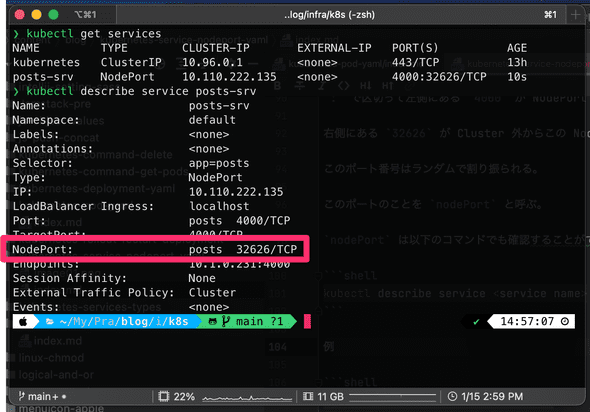Click the kubectl describe service posts-srv command
Screen dimensions: 590x412
[141, 91]
